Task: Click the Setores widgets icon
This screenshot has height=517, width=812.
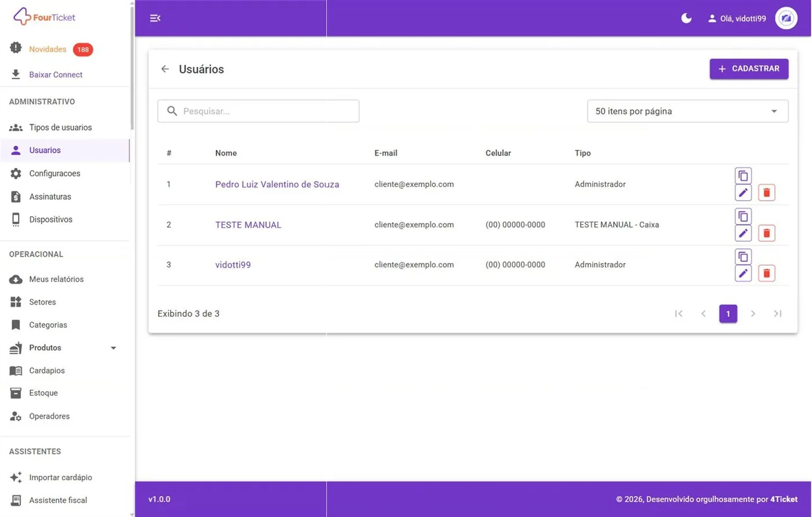Action: pos(16,302)
